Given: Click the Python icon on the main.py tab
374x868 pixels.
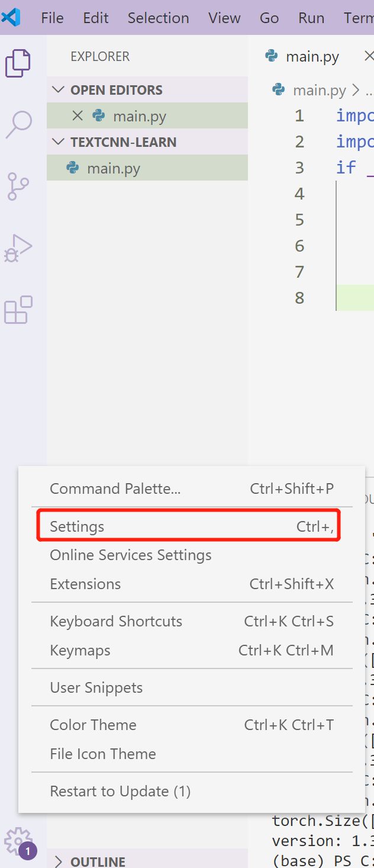Looking at the screenshot, I should (x=271, y=56).
